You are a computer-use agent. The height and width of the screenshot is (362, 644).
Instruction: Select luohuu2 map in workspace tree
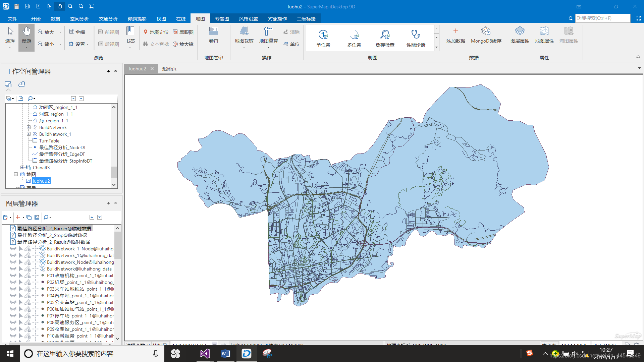(x=41, y=181)
